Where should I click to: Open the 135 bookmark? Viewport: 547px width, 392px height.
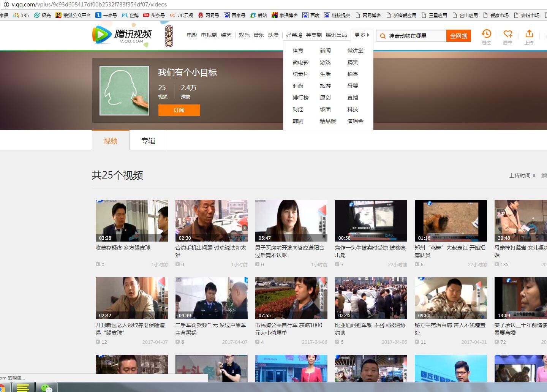click(x=21, y=15)
